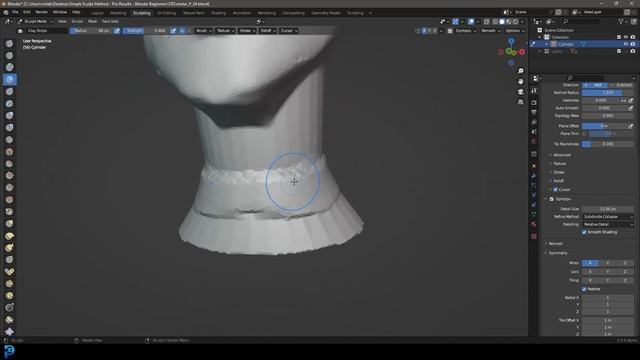The height and width of the screenshot is (360, 640).
Task: Open the Brush settings popover
Action: (203, 31)
